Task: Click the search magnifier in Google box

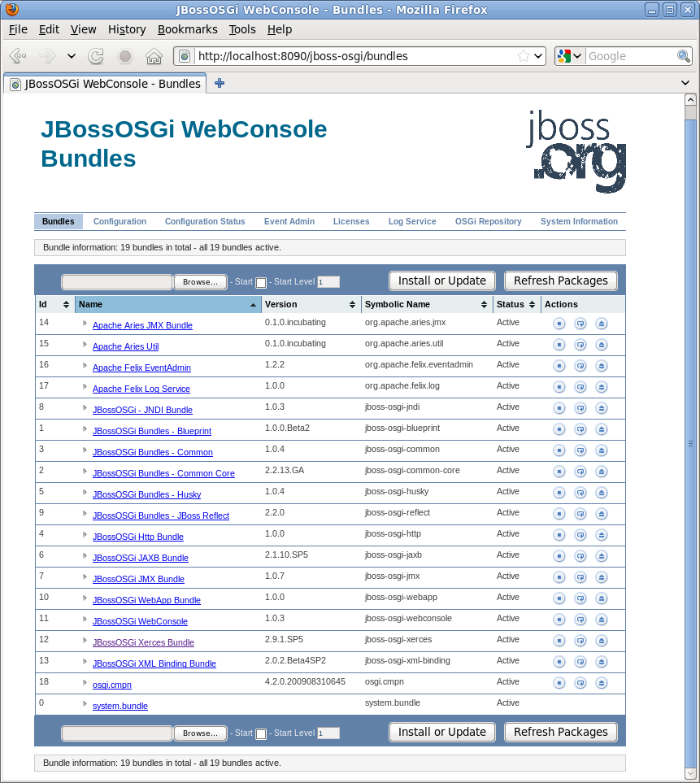Action: click(684, 56)
